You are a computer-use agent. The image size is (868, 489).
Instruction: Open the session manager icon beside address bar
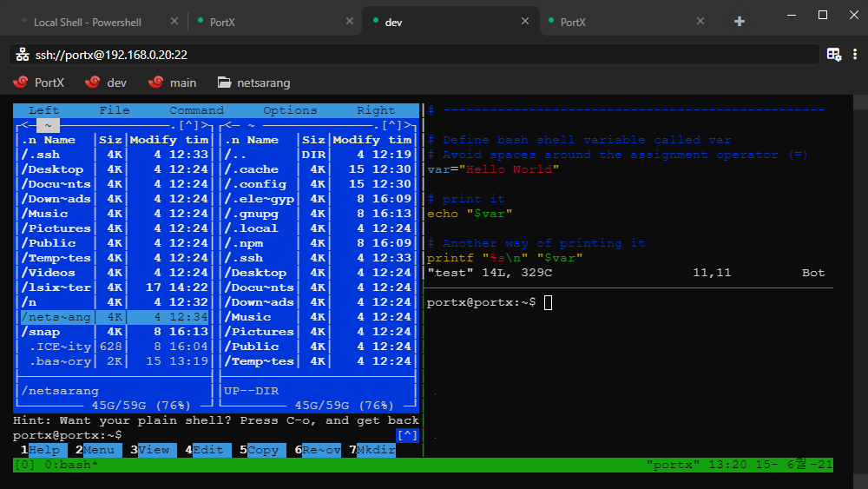click(833, 54)
